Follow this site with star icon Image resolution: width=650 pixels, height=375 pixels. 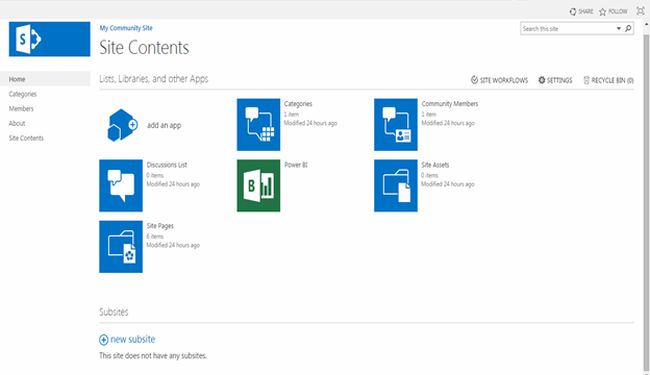tap(603, 12)
